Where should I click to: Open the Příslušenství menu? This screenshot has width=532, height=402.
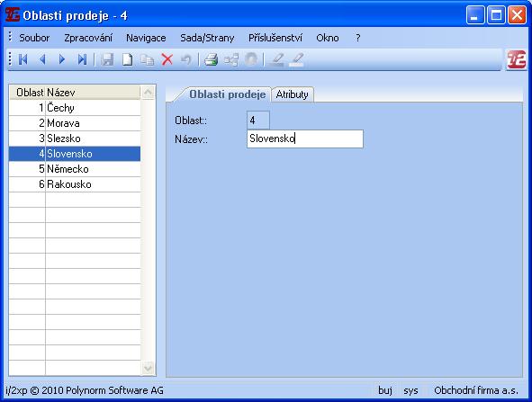275,38
